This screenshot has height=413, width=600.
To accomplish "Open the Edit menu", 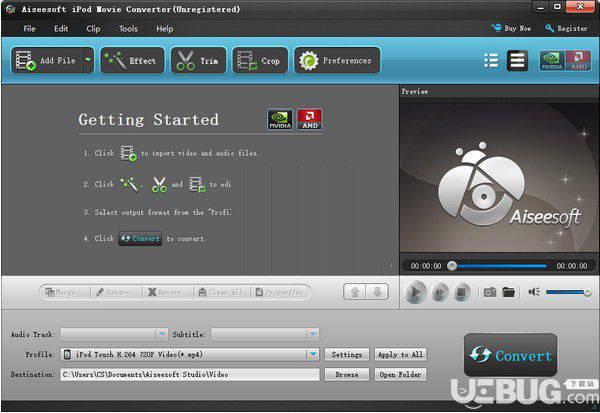I will tap(61, 29).
